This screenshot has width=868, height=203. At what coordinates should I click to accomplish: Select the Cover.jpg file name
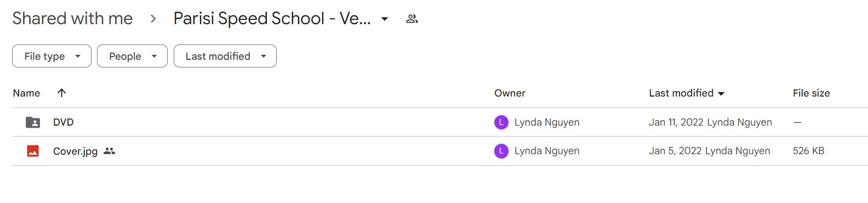[x=75, y=151]
